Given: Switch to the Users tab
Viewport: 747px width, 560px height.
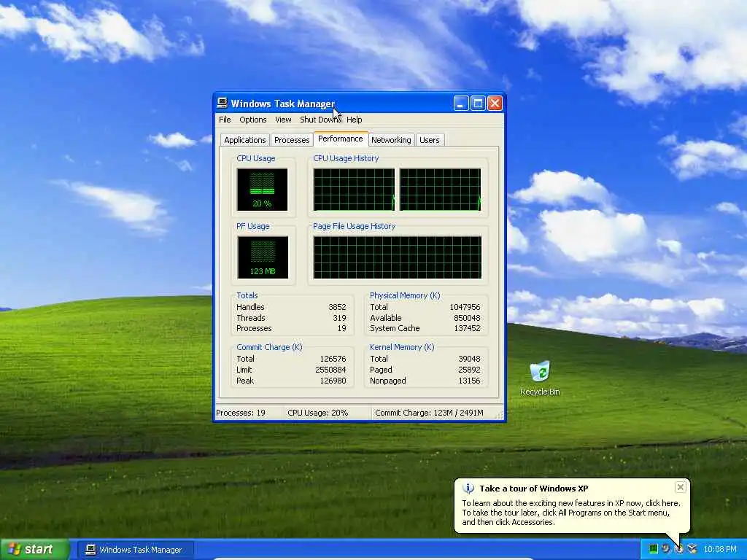Looking at the screenshot, I should (x=429, y=140).
